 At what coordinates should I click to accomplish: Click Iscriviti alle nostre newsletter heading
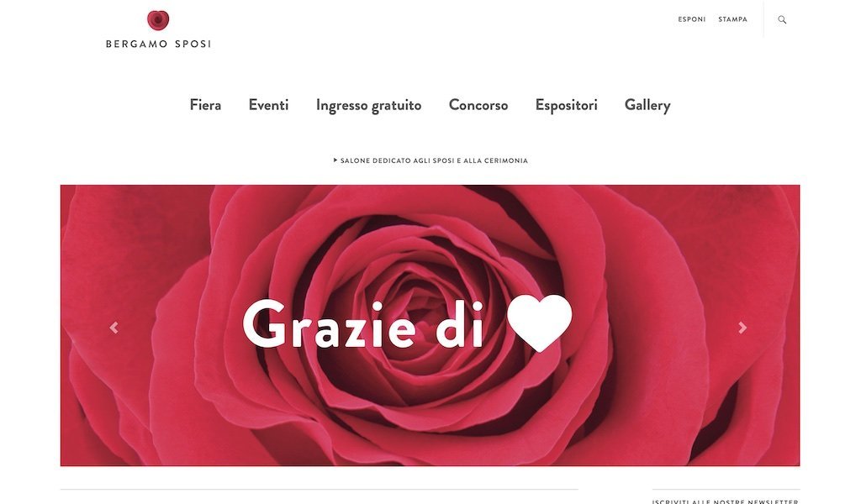point(726,501)
